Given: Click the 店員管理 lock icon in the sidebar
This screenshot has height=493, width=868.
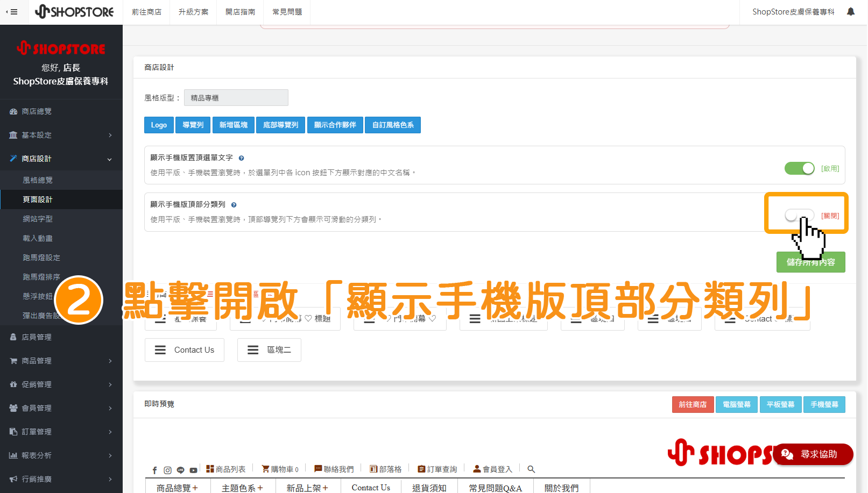Looking at the screenshot, I should tap(13, 337).
